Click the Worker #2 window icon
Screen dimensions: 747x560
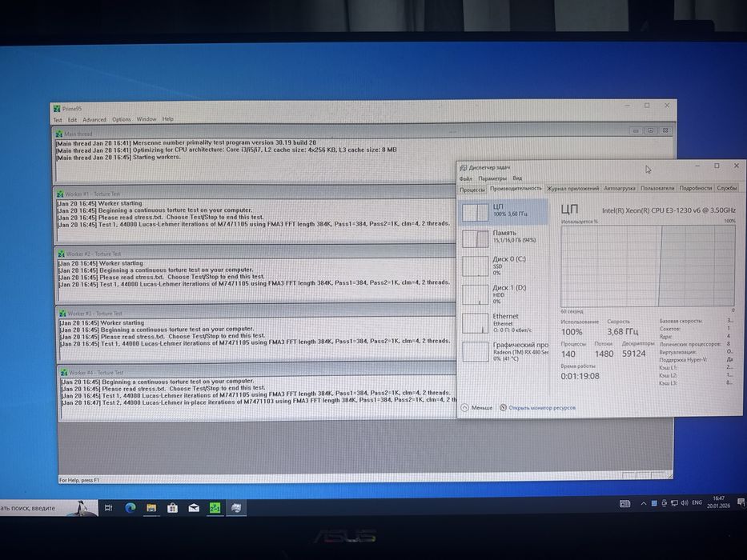tap(61, 254)
